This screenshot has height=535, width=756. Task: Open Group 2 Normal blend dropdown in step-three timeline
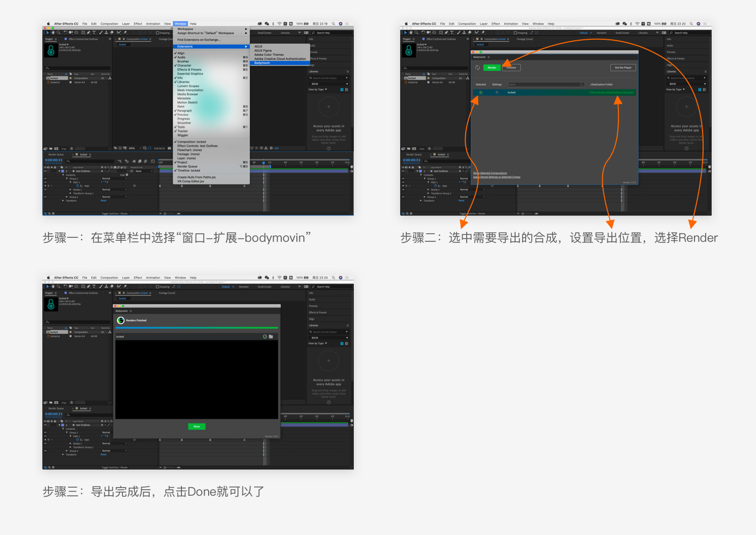(x=114, y=451)
